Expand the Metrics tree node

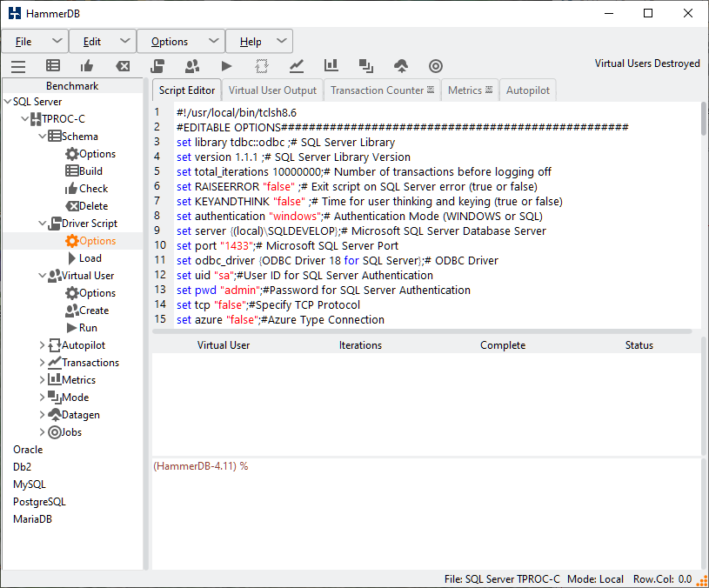42,380
